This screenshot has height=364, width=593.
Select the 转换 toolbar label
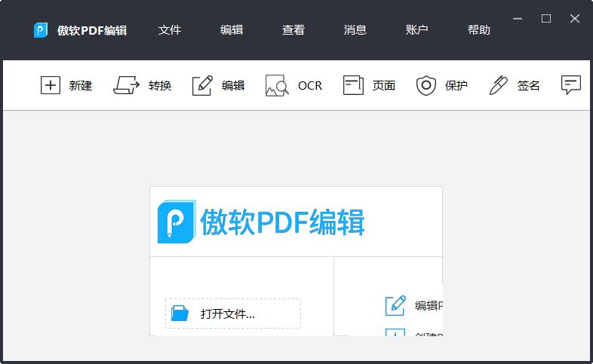coord(160,86)
